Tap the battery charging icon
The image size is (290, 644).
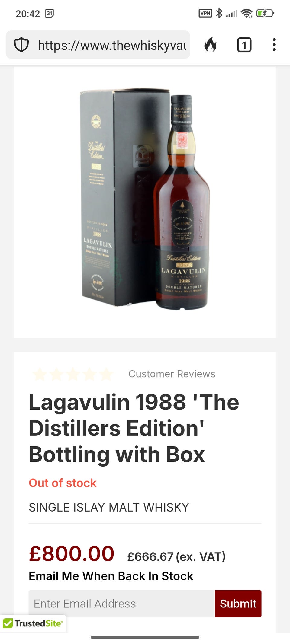coord(265,13)
